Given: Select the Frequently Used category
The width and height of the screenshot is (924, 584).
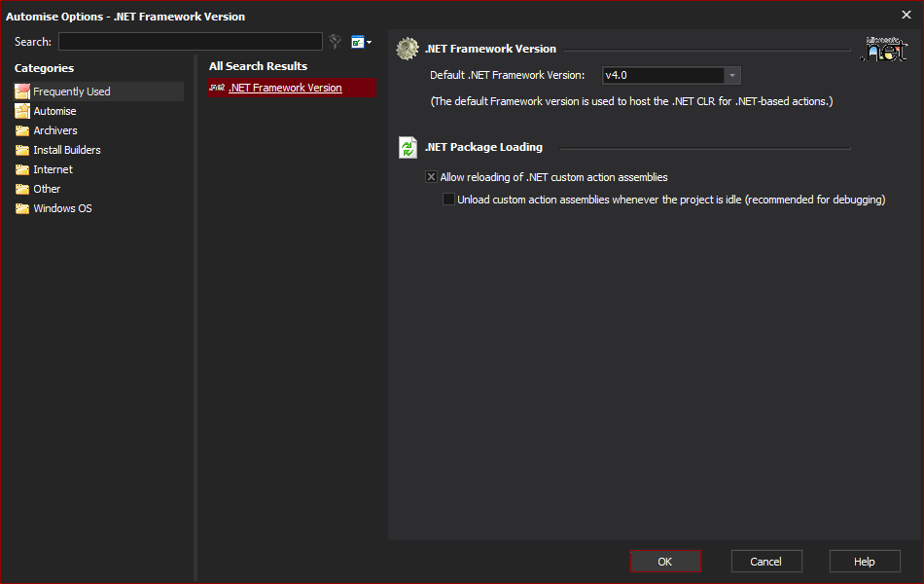Looking at the screenshot, I should pyautogui.click(x=98, y=91).
